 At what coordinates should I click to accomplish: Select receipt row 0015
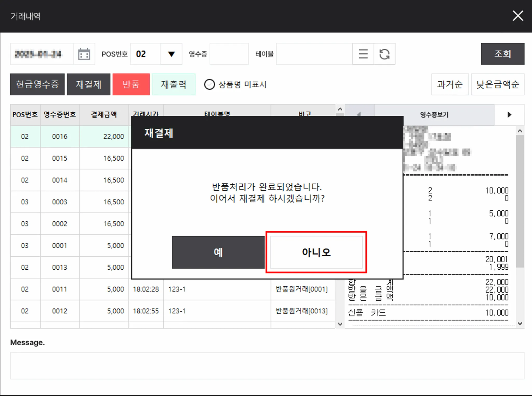click(x=59, y=158)
